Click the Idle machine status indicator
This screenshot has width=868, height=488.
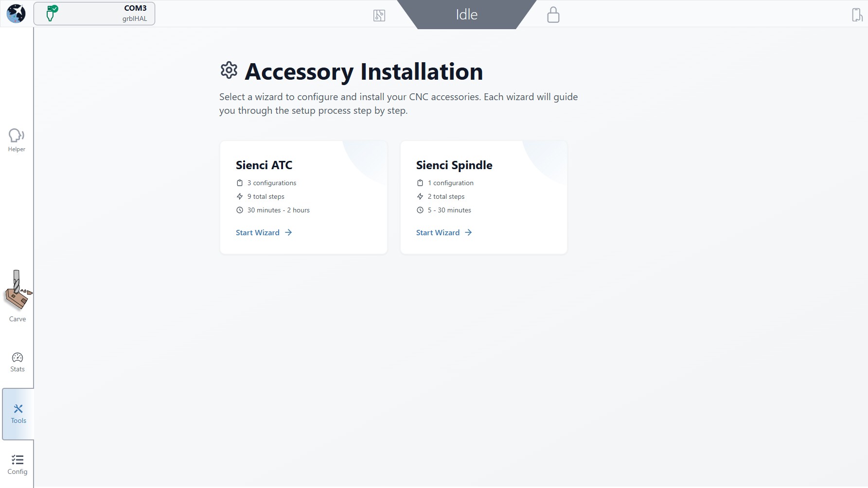(466, 15)
